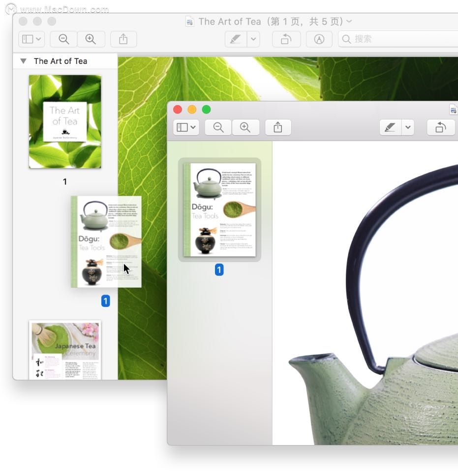
Task: Click document proxy icon in back window title
Action: tap(190, 22)
